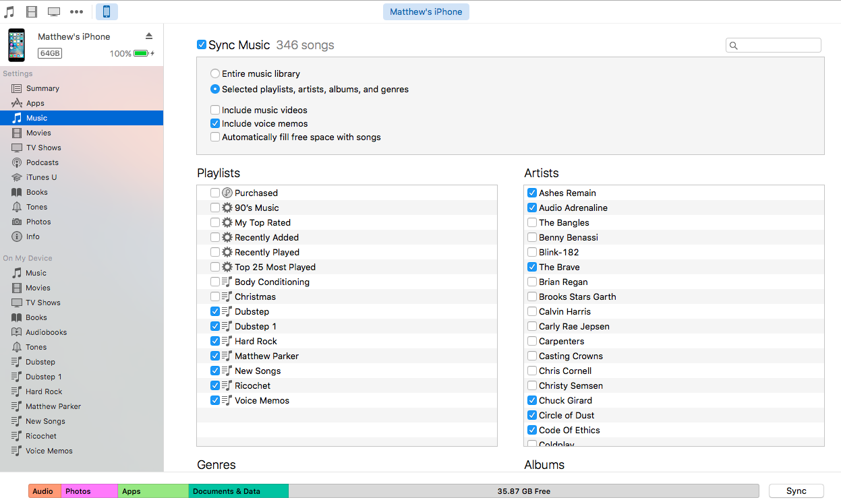Open Hard Rock playlist on device sidebar
Screen dimensions: 841x504
point(82,391)
